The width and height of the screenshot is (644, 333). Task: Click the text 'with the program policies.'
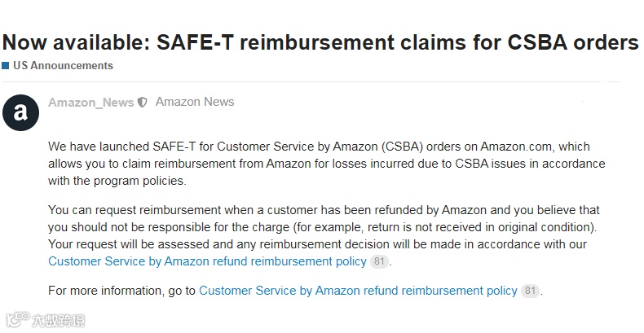(x=117, y=181)
